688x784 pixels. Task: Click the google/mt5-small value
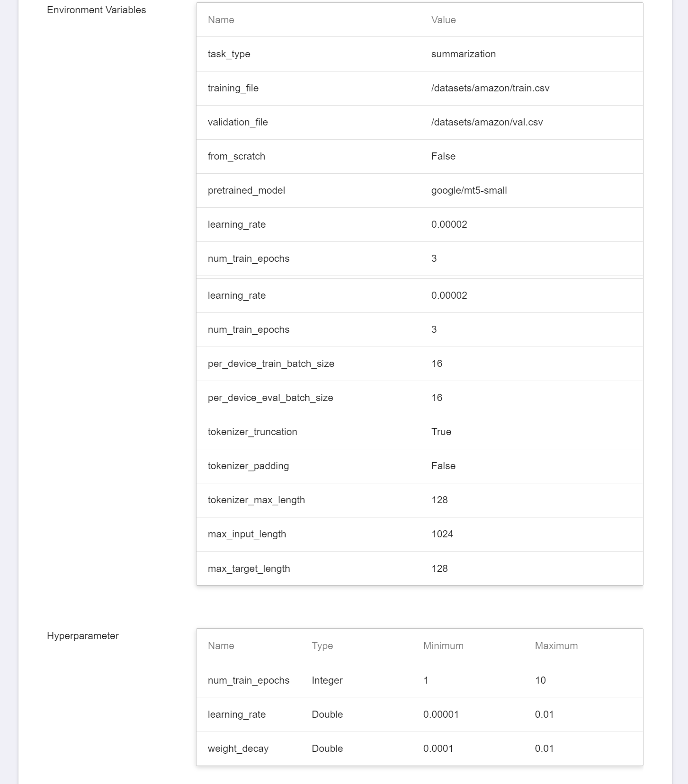click(469, 190)
